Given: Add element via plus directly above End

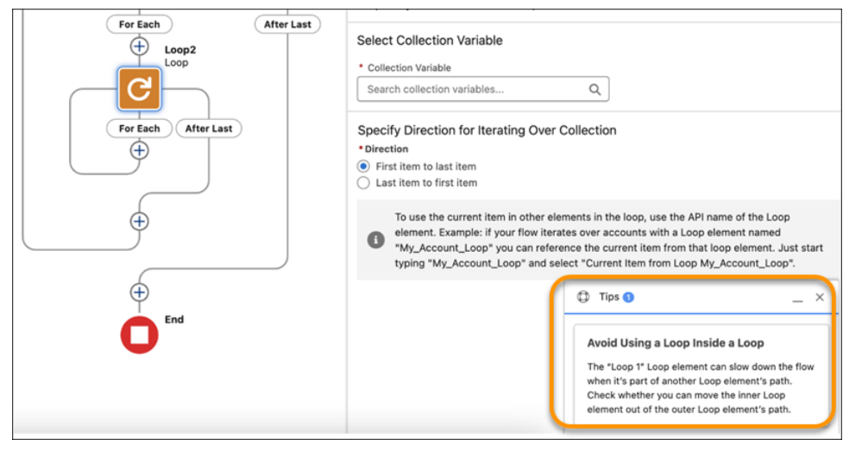Looking at the screenshot, I should pyautogui.click(x=139, y=292).
